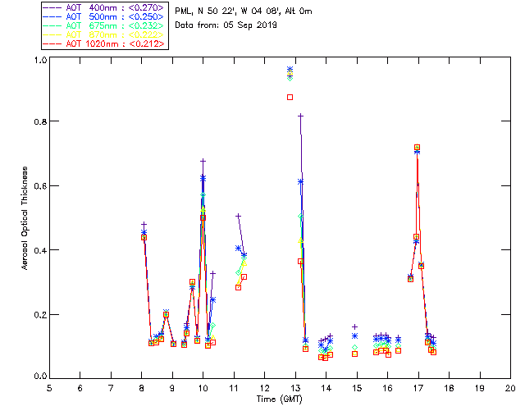Click the 0.2 y-axis tick label
This screenshot has height=420, width=525.
pos(40,315)
